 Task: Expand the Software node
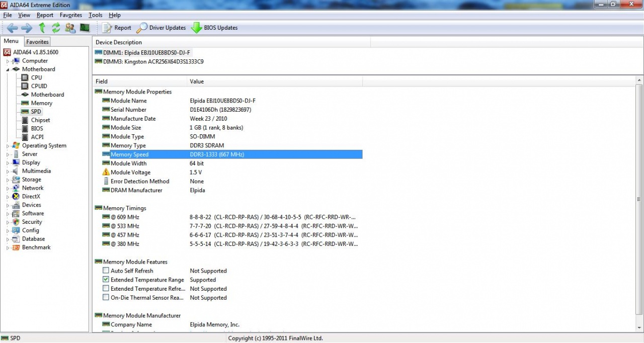tap(8, 214)
